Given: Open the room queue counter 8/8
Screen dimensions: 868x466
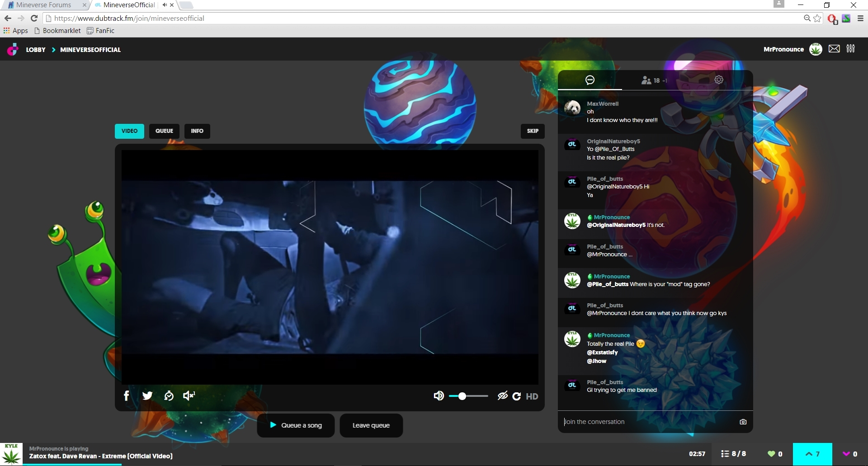Looking at the screenshot, I should [733, 454].
